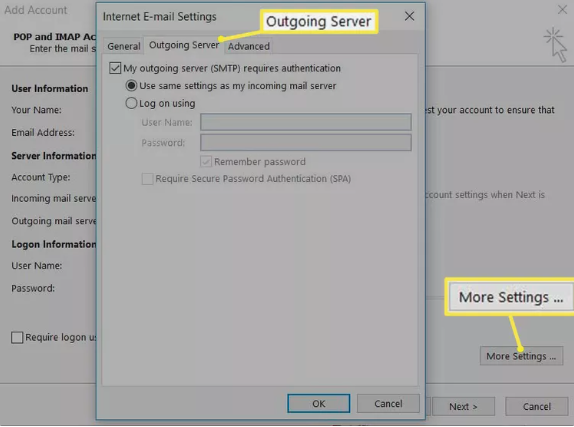
Task: Click the Password field in the dialog
Action: (x=306, y=142)
